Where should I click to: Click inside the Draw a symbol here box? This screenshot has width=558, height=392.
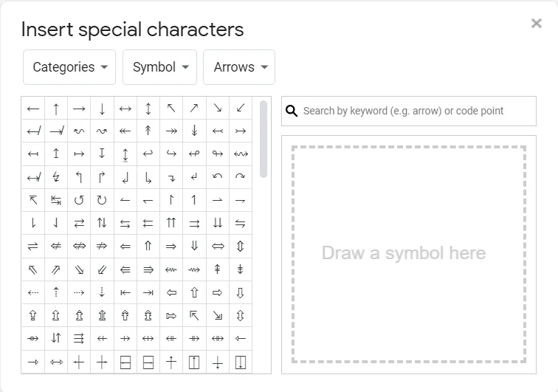409,254
